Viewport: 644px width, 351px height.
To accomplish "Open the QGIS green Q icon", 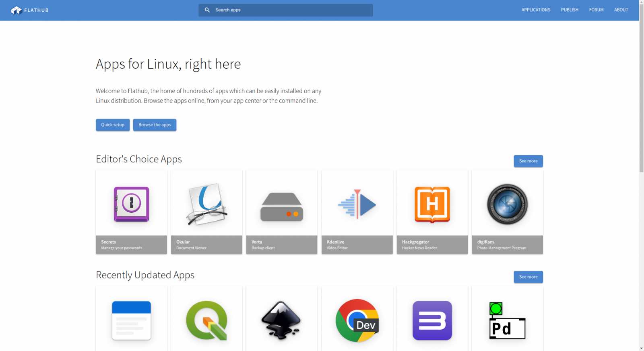I will (206, 320).
